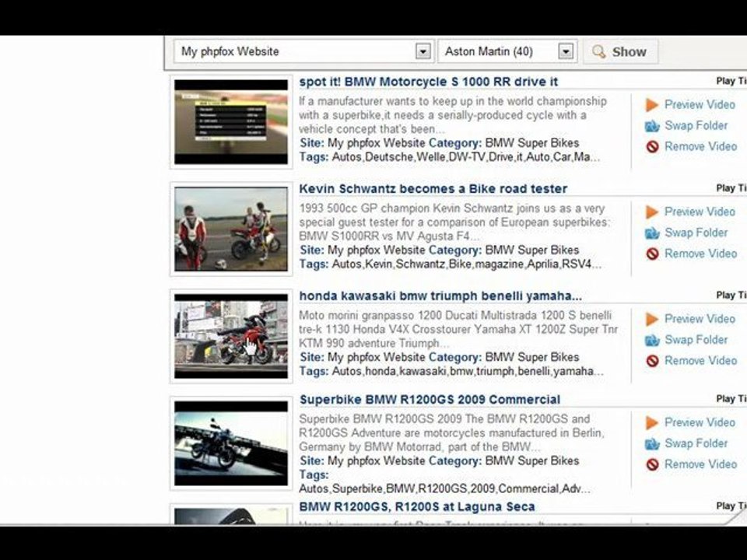Click the swap folder icon in the BMW Motorcycle S 1000 RR row
Screen dimensions: 747x560
pos(652,126)
